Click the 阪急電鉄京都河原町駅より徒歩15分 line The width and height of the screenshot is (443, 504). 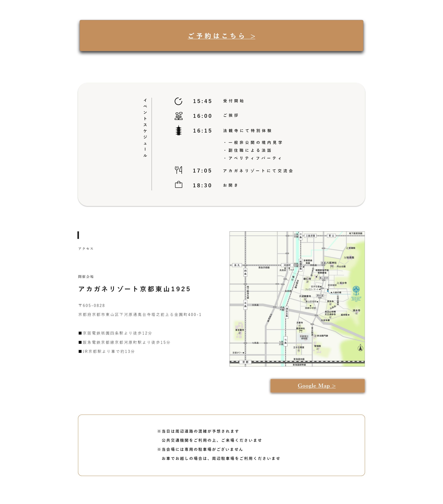124,343
